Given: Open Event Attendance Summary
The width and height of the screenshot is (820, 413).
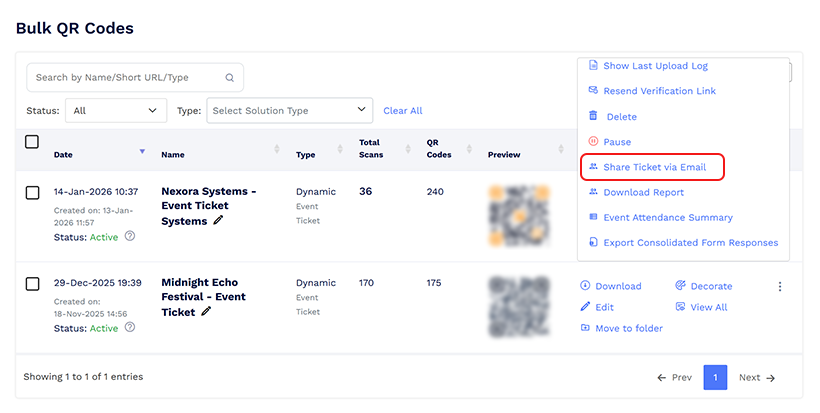Looking at the screenshot, I should coord(660,217).
